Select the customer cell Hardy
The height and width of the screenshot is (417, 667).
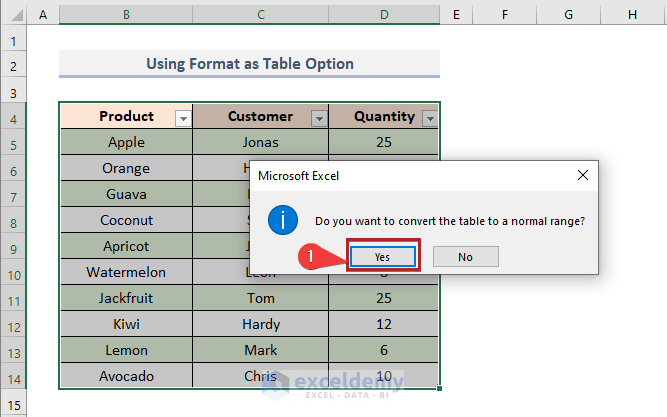pyautogui.click(x=260, y=324)
